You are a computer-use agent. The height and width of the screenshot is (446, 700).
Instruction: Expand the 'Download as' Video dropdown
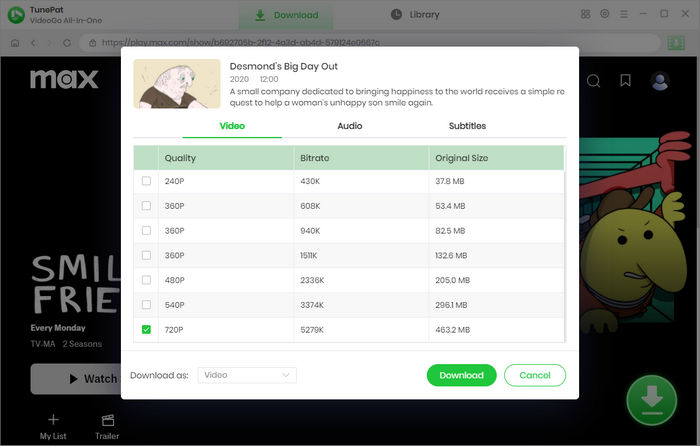click(247, 375)
